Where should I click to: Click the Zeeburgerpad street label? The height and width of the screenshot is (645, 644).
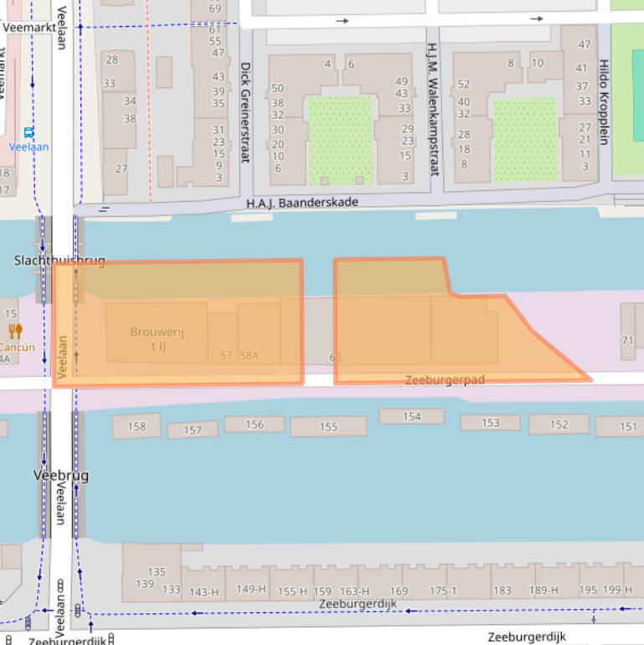click(445, 380)
